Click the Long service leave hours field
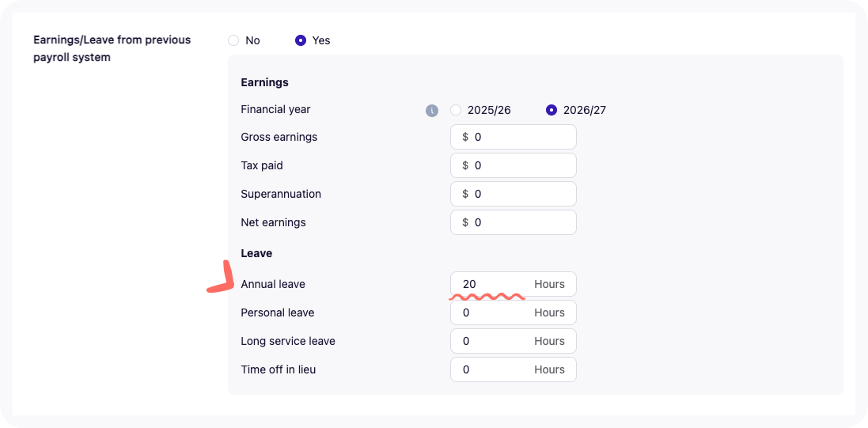Screen dimensions: 868x428 [x=514, y=341]
